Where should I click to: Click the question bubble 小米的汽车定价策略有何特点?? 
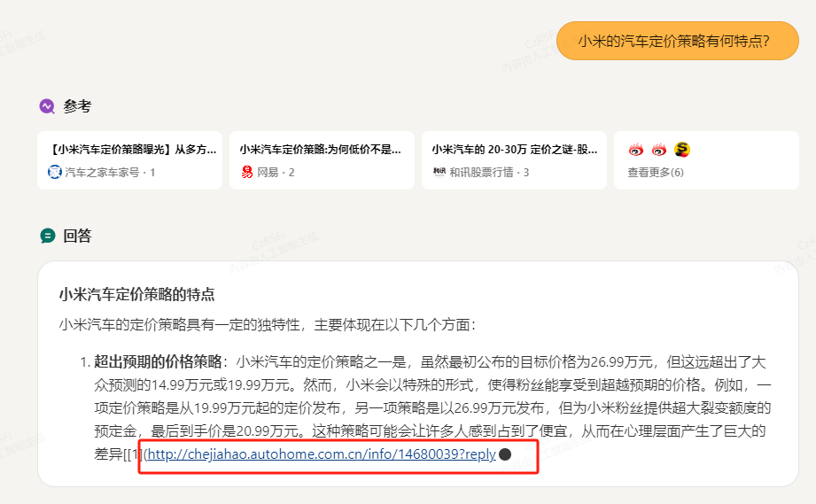[678, 41]
